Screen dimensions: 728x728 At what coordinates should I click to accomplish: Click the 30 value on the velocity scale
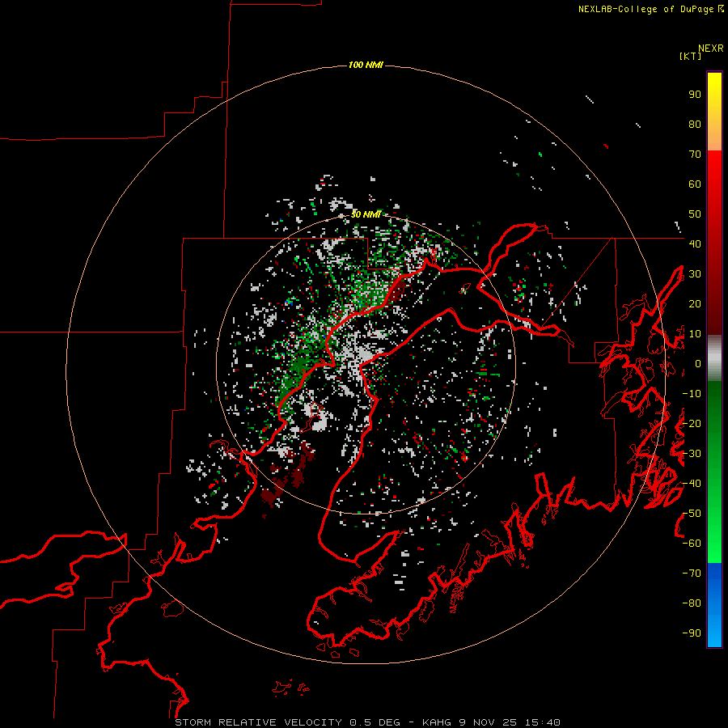point(695,274)
